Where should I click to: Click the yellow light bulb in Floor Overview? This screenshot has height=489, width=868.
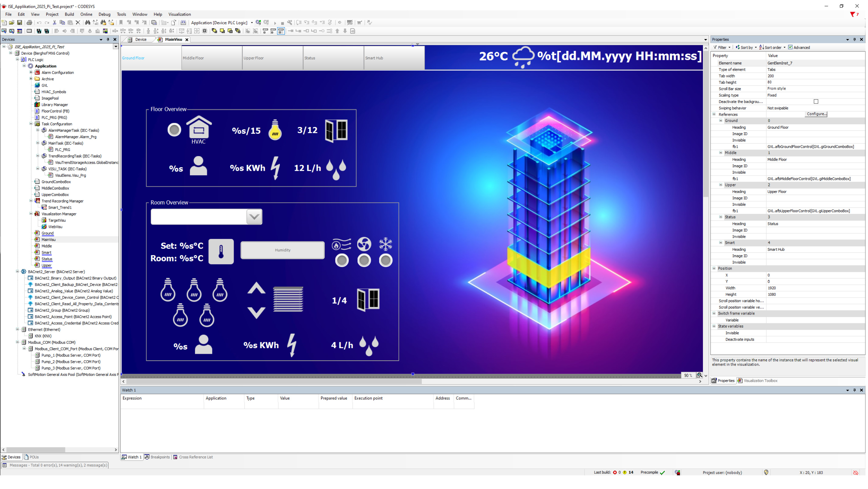(275, 130)
